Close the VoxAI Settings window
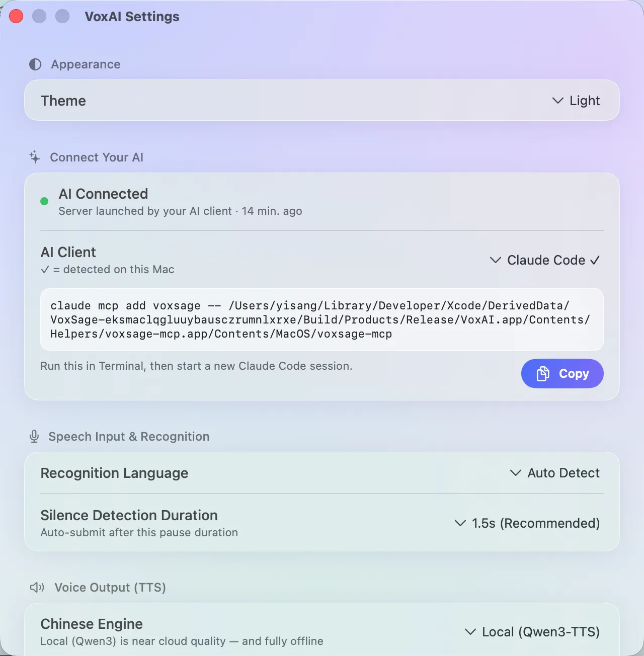 [x=16, y=16]
